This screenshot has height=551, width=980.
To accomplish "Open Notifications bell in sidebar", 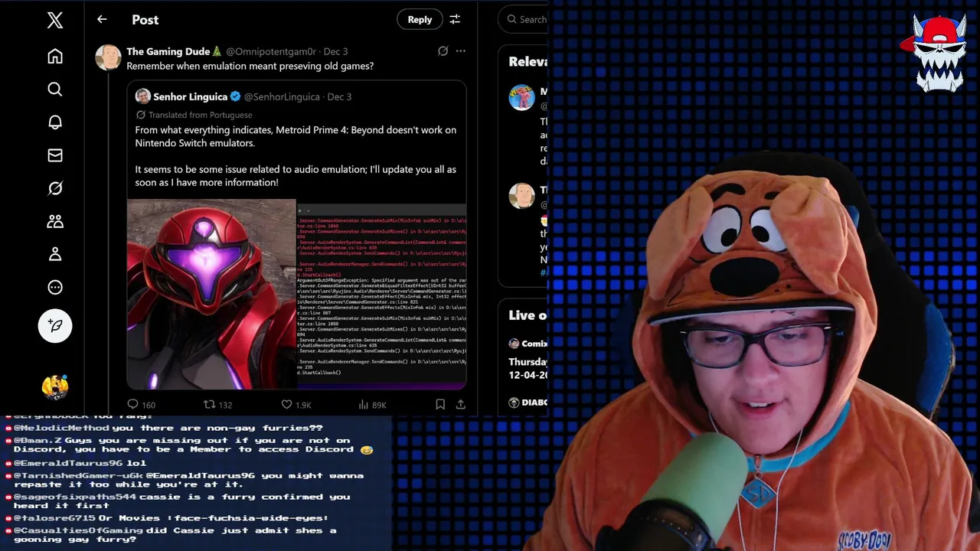I will (x=55, y=122).
